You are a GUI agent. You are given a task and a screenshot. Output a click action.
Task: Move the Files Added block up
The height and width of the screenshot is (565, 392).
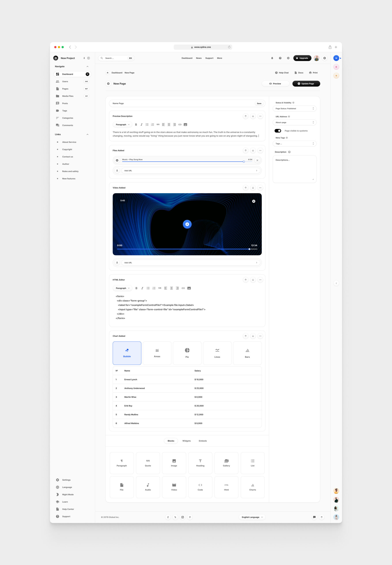coord(246,151)
